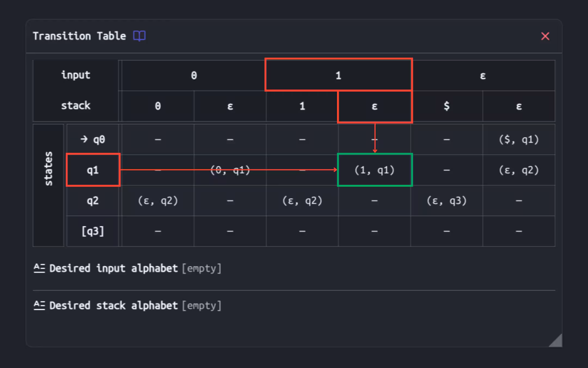The width and height of the screenshot is (588, 368).
Task: Click the (ε, q2) cell under stack 1
Action: [x=302, y=201]
